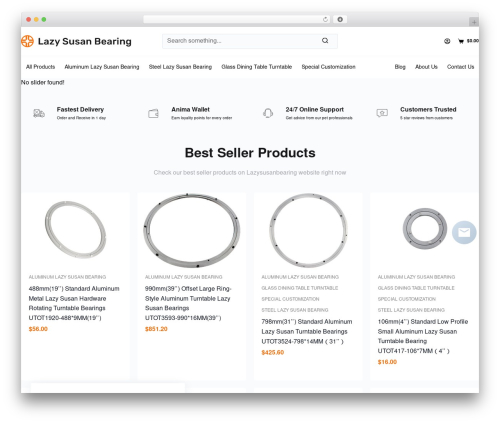Click Steel Lazy Susan Bearing tag on 798mm card
Image resolution: width=500 pixels, height=423 pixels.
295,310
